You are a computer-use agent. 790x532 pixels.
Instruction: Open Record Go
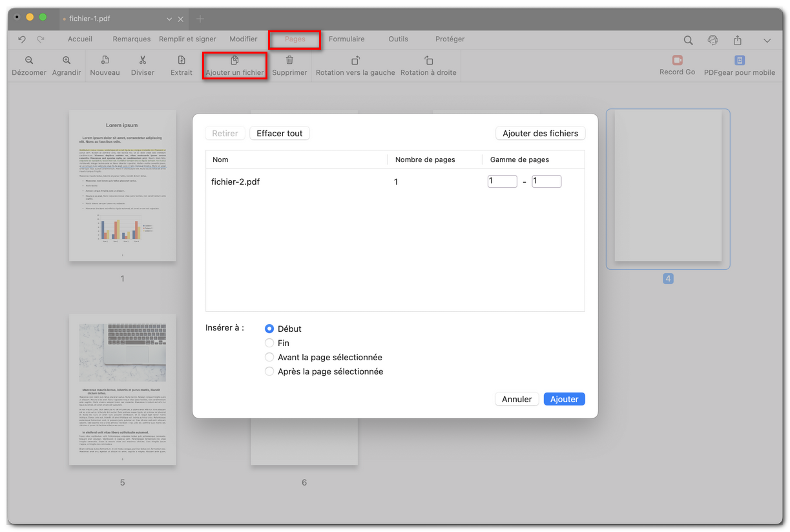[x=677, y=65]
